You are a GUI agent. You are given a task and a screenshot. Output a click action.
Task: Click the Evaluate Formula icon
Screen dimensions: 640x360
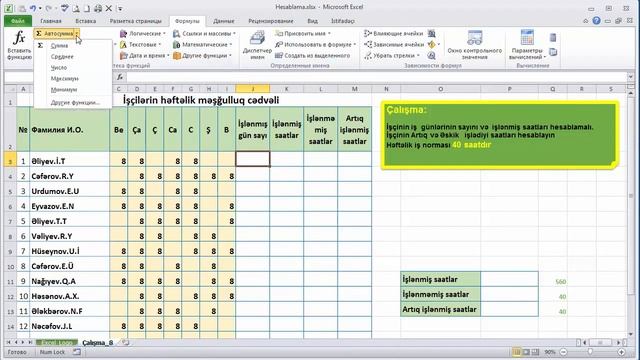431,56
